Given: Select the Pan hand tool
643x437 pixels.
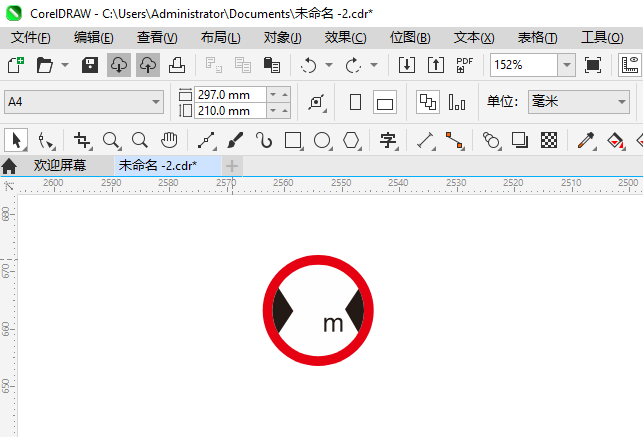Looking at the screenshot, I should point(169,140).
